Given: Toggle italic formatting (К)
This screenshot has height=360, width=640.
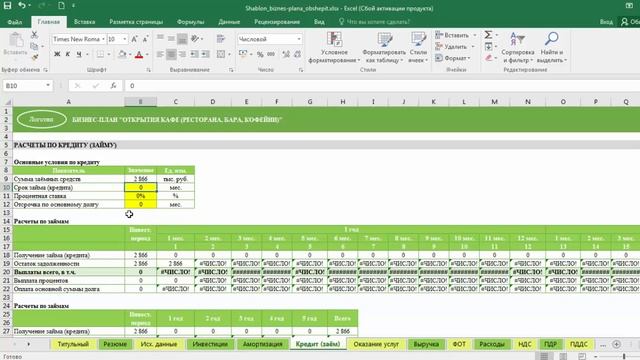Looking at the screenshot, I should 68,54.
